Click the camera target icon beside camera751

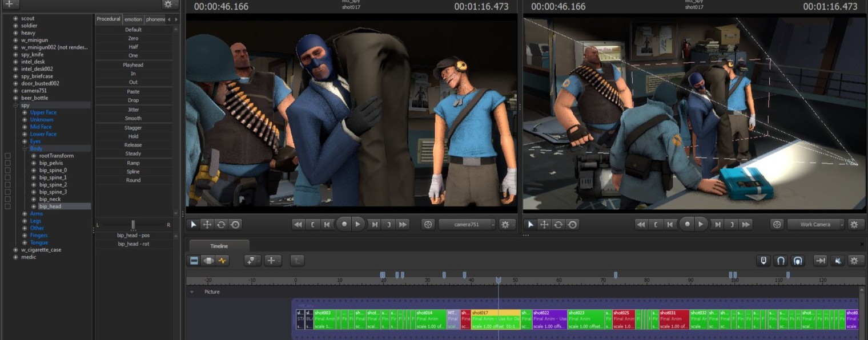428,225
